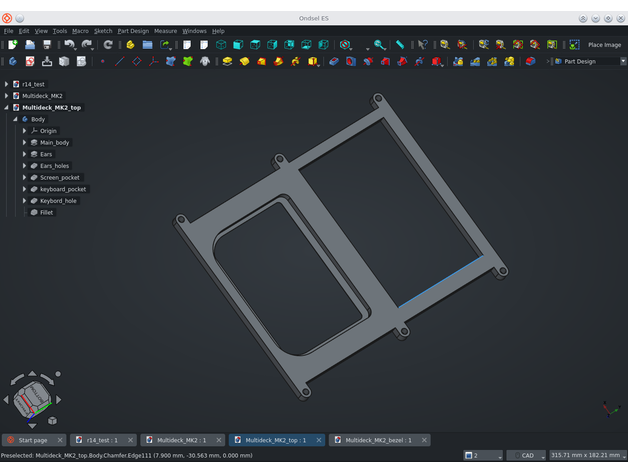The image size is (628, 472).
Task: Click the navigation cube in viewport
Action: pyautogui.click(x=32, y=399)
